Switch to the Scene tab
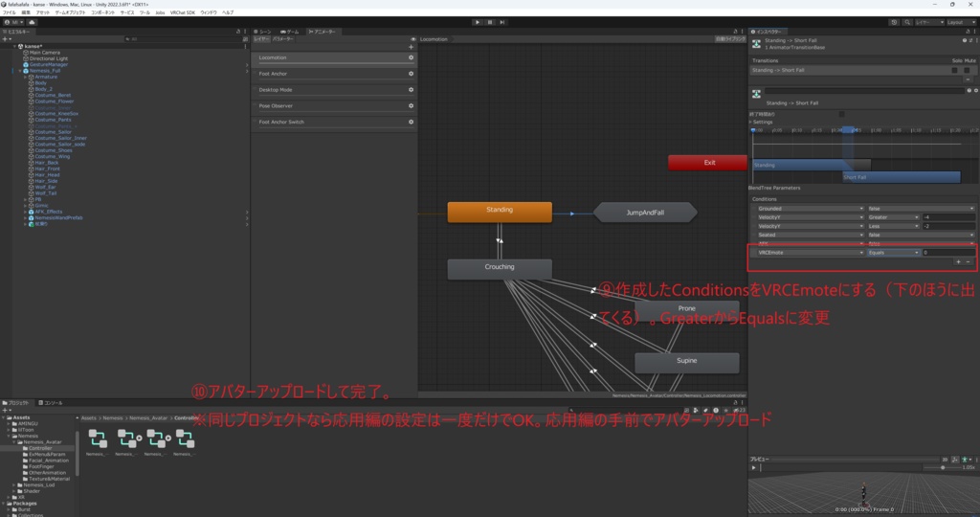Image resolution: width=980 pixels, height=517 pixels. pyautogui.click(x=262, y=32)
